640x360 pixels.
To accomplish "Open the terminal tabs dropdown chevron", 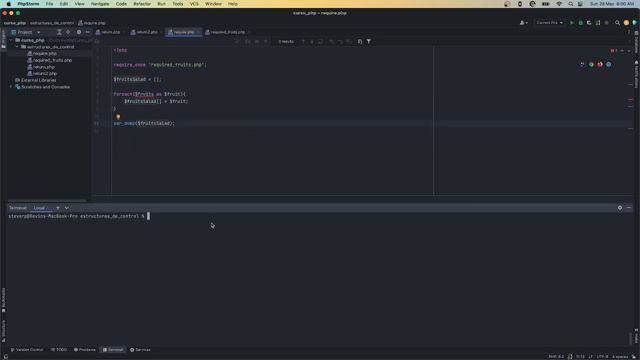I will pos(67,208).
